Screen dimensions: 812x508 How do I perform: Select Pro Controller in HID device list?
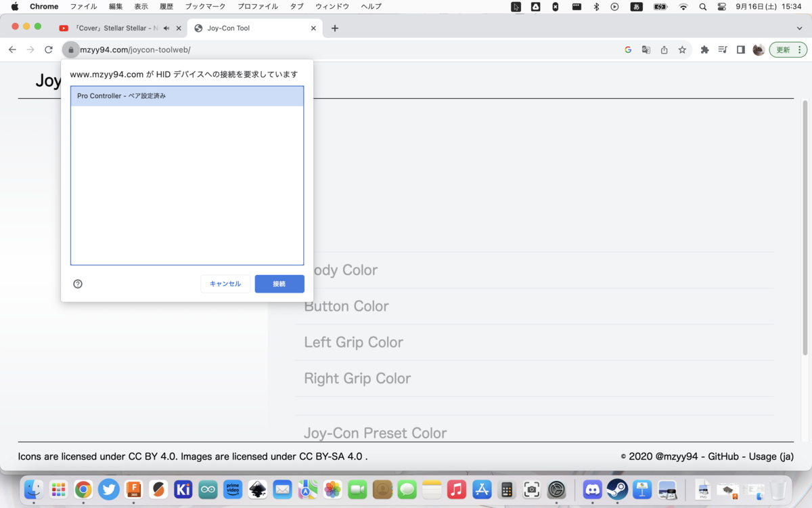click(187, 96)
